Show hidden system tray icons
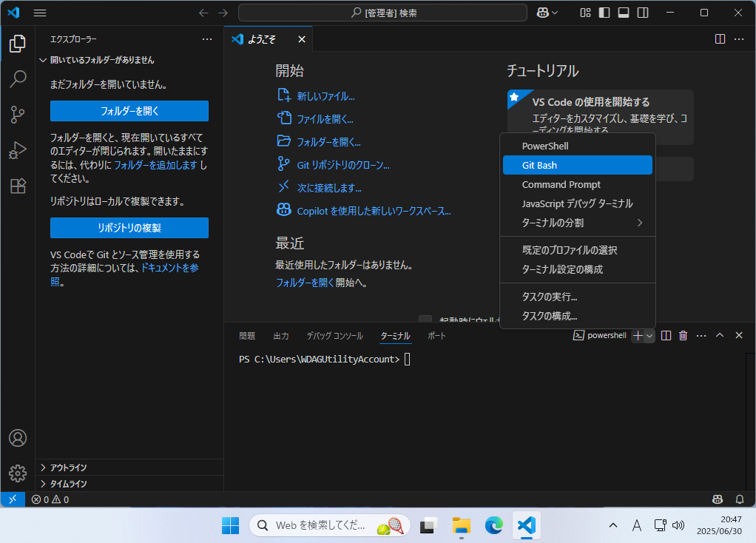Viewport: 756px width, 543px height. 612,525
